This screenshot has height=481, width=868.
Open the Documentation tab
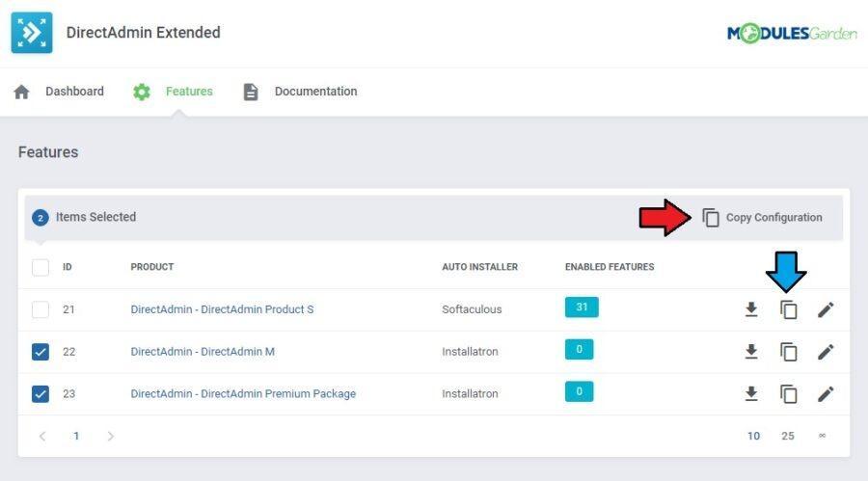[300, 92]
